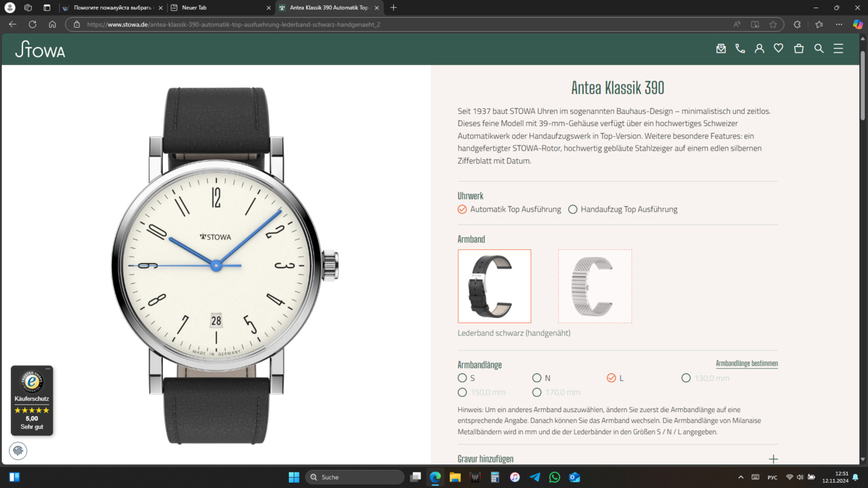Click the search magnifier in site header

pyautogui.click(x=818, y=49)
